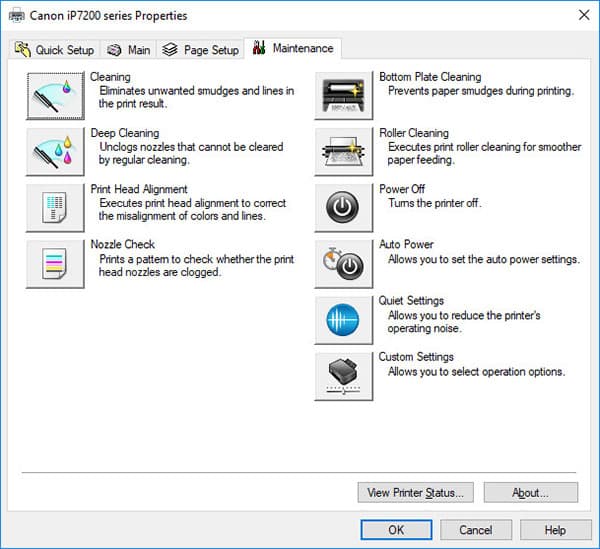This screenshot has width=600, height=549.
Task: Click View Printer Status button
Action: click(416, 492)
